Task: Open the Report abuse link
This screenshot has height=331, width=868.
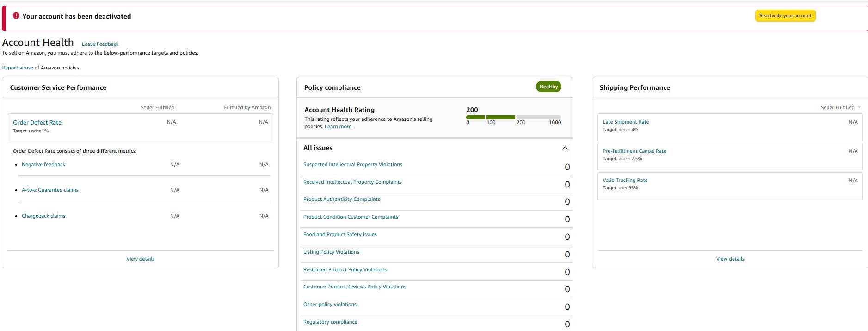Action: click(x=18, y=68)
